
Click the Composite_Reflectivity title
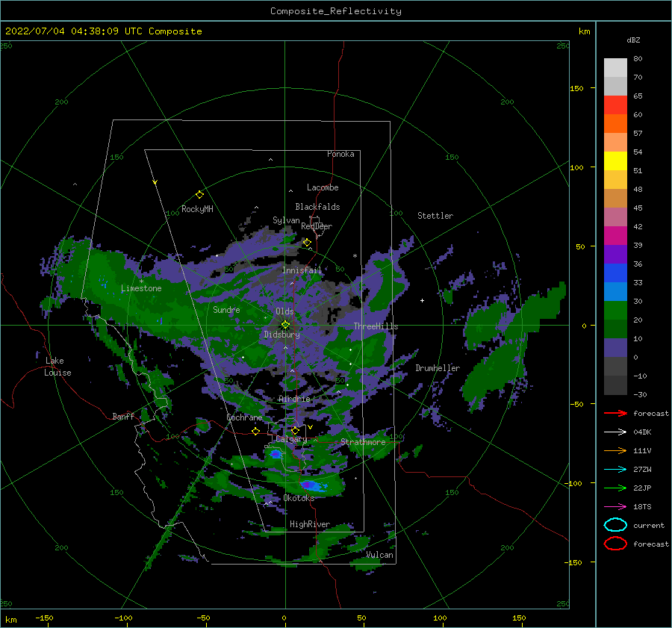pyautogui.click(x=336, y=11)
